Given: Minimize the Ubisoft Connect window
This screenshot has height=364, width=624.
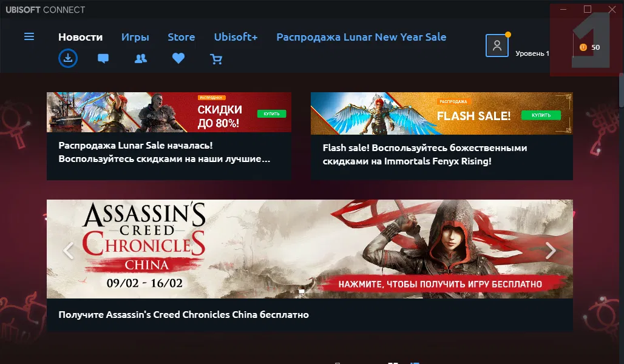Looking at the screenshot, I should tap(563, 9).
